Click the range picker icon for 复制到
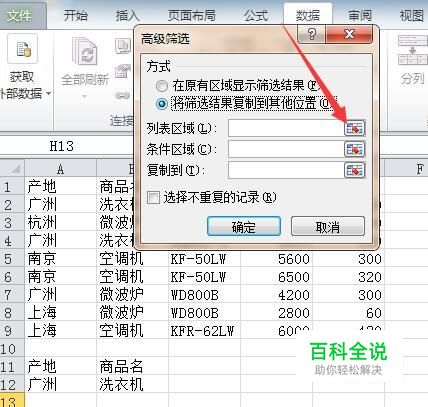 355,170
